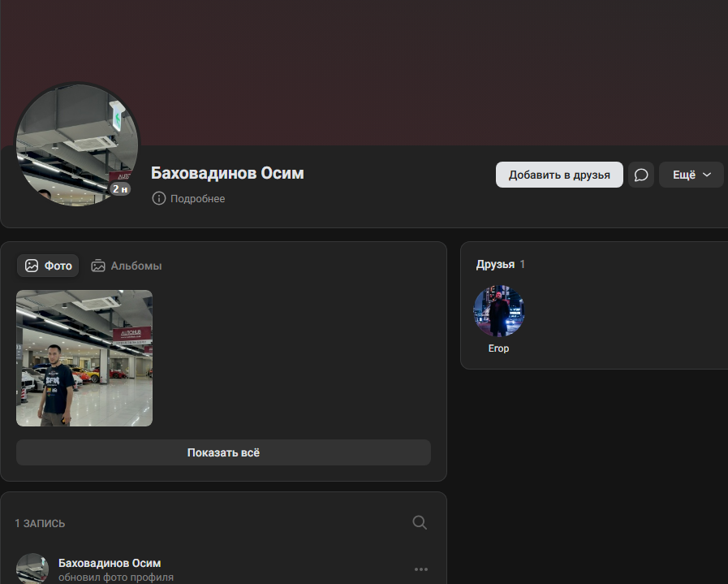The image size is (728, 584).
Task: Open friend Егор's avatar
Action: tap(498, 311)
